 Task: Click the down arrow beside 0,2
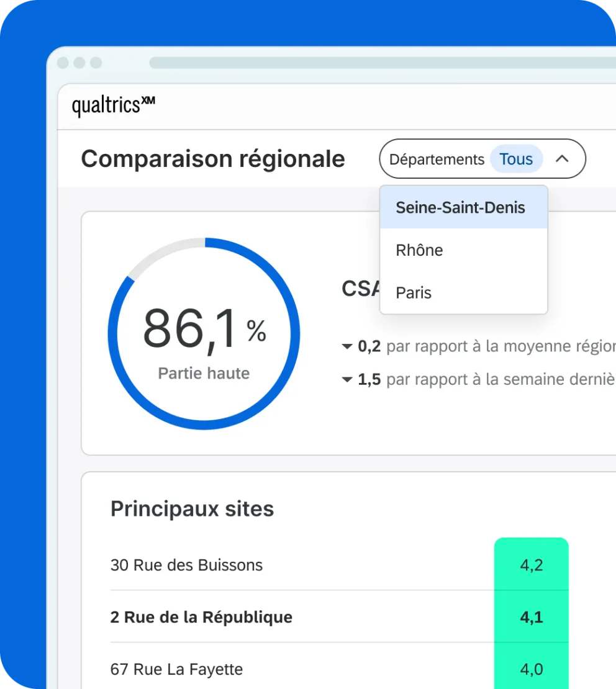[347, 347]
